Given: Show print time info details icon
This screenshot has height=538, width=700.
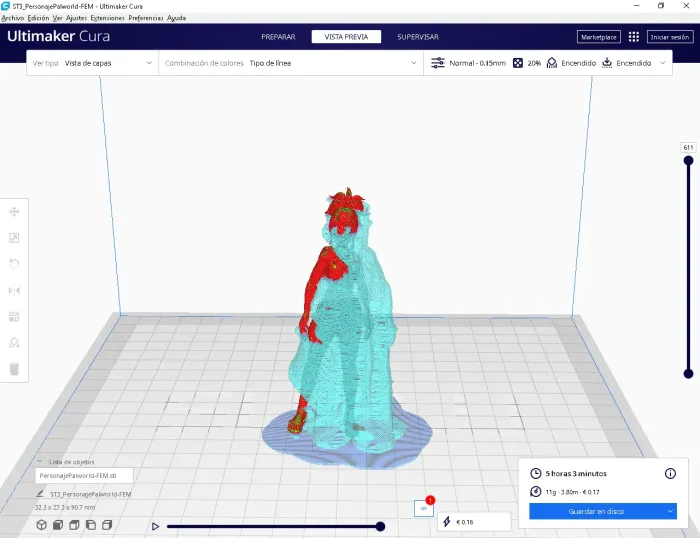Looking at the screenshot, I should [670, 473].
